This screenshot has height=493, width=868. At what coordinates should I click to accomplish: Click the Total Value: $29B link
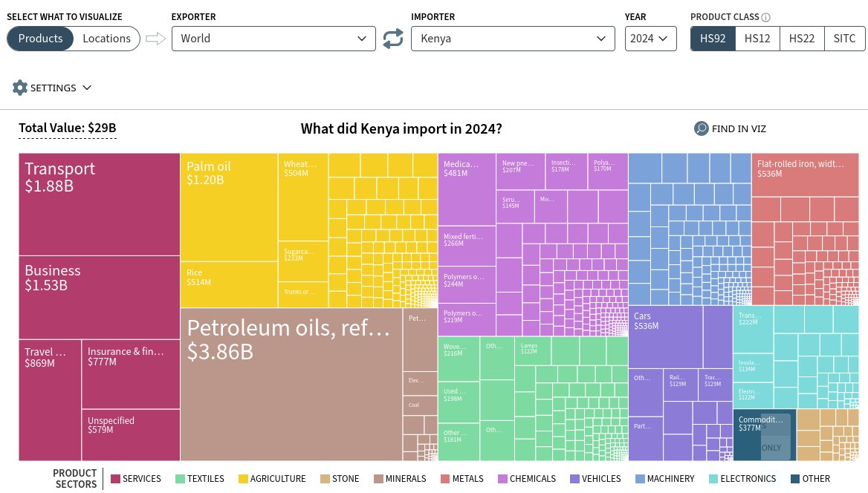click(x=68, y=128)
